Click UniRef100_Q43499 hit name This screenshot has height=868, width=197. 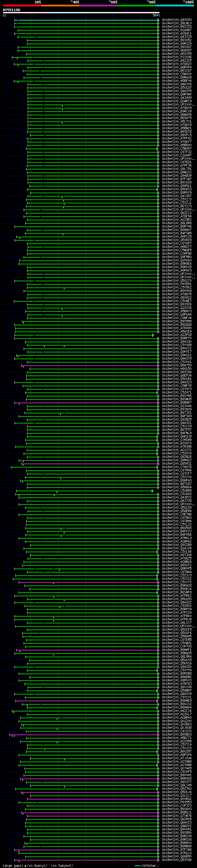tap(177, 98)
